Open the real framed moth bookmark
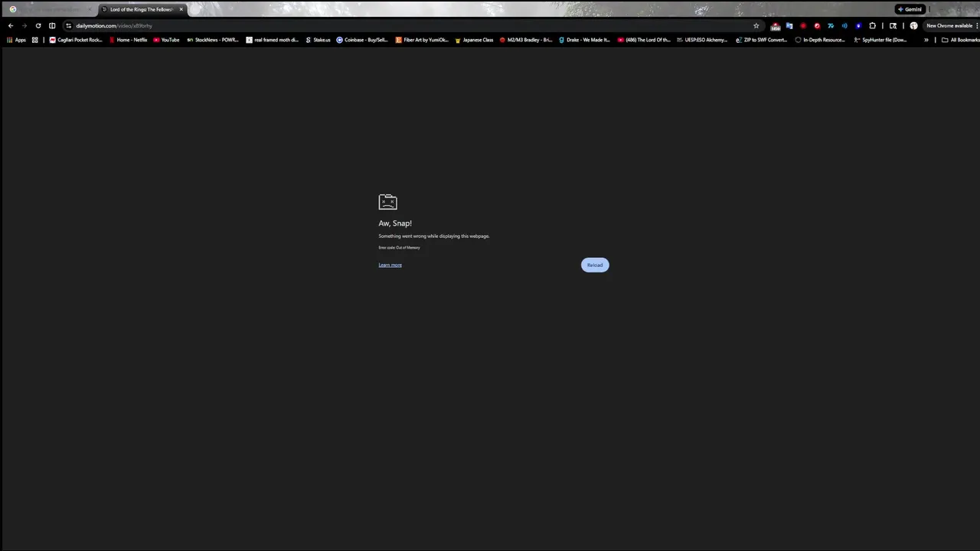Viewport: 980px width, 551px height. point(272,40)
